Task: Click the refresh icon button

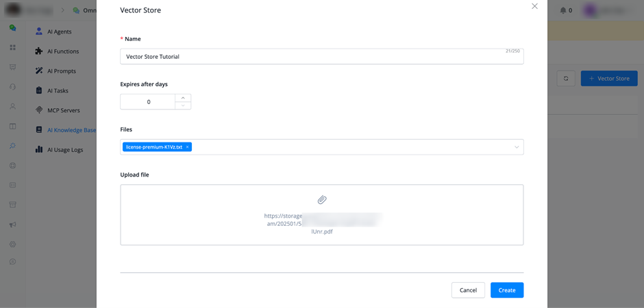Action: 566,79
